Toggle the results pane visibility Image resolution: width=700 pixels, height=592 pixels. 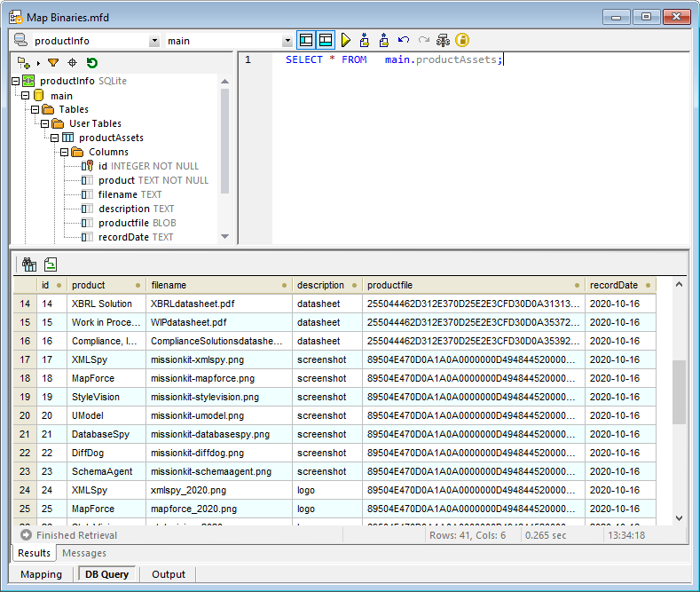[326, 41]
